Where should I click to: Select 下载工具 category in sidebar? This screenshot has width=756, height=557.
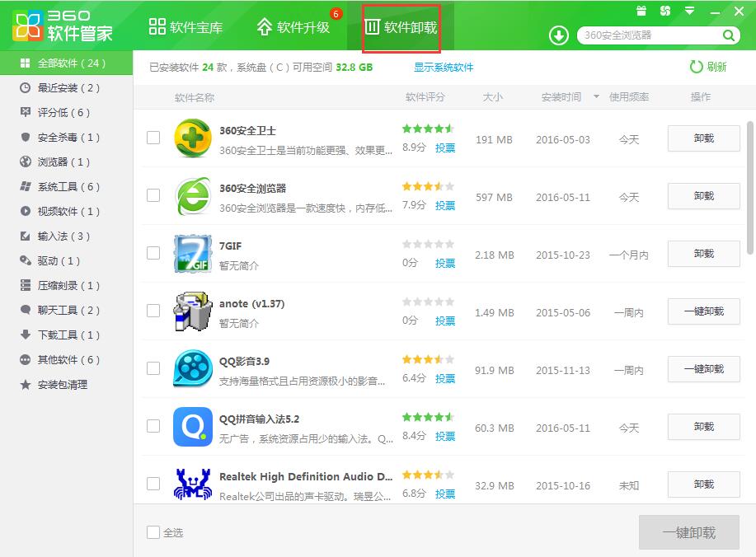[x=66, y=335]
